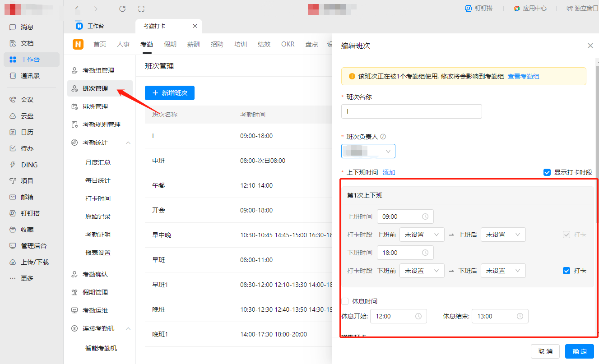
Task: Click the 新增班次 button
Action: coord(169,92)
